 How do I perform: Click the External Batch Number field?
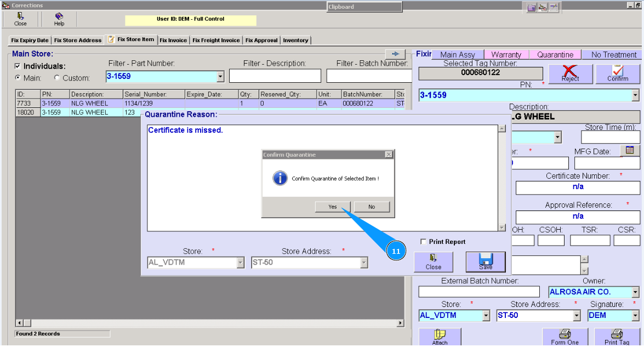tap(479, 292)
